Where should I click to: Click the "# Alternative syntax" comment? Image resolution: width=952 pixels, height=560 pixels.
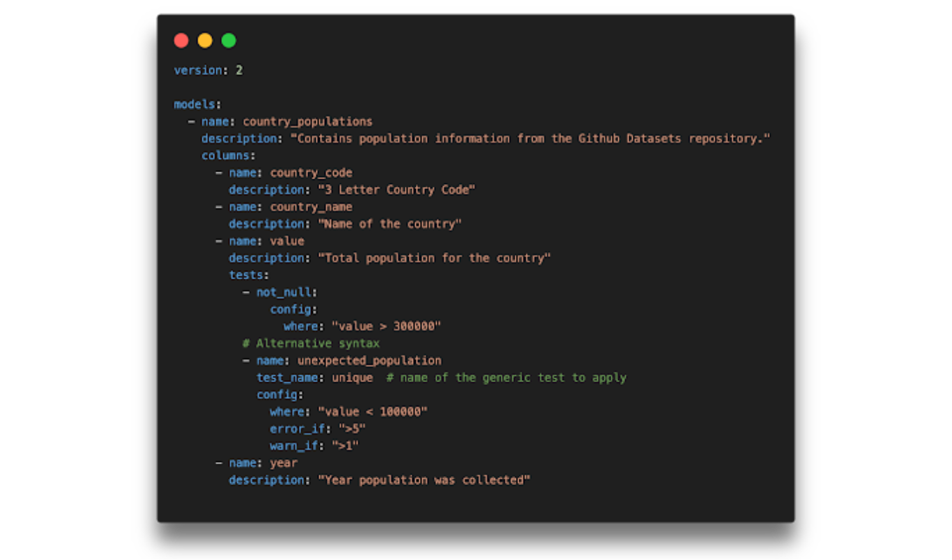point(311,344)
